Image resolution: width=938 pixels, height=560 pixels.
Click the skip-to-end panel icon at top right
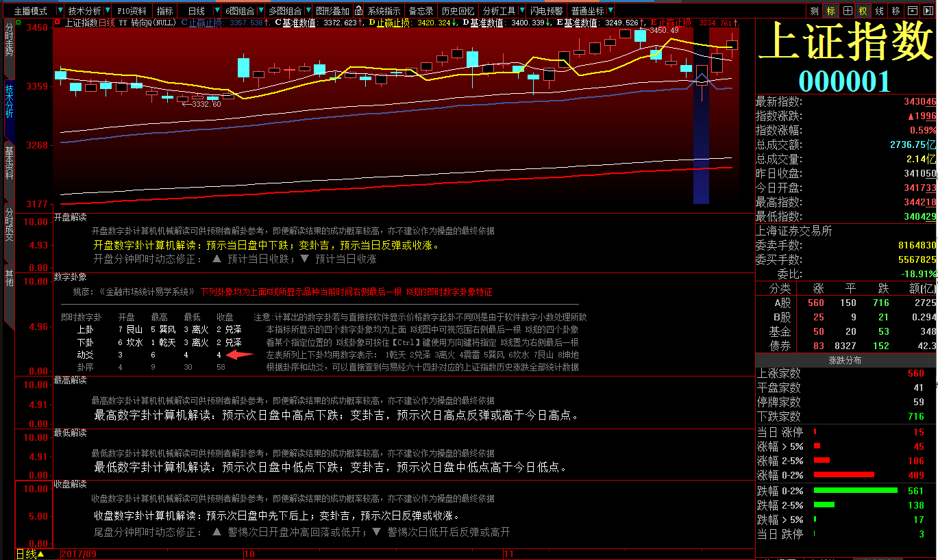(x=928, y=11)
